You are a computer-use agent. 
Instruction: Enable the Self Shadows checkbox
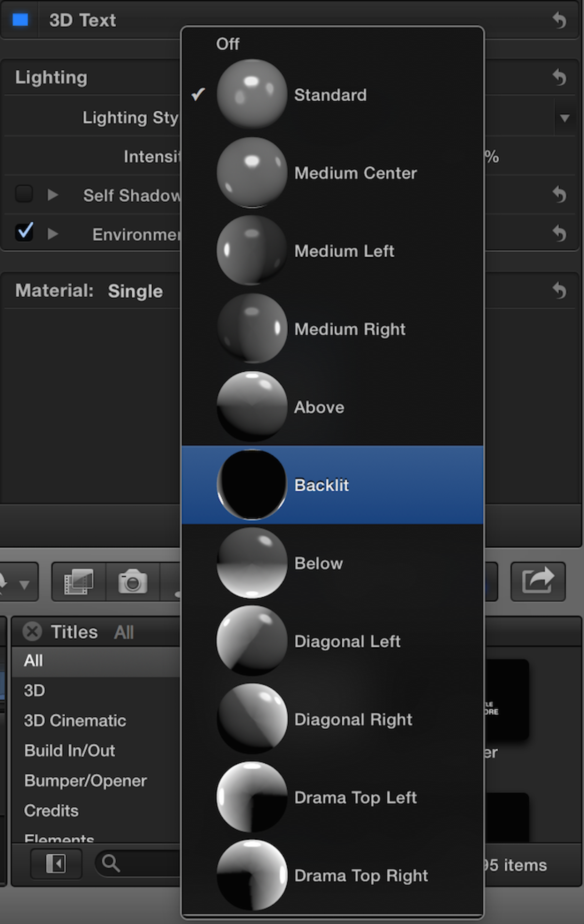24,194
